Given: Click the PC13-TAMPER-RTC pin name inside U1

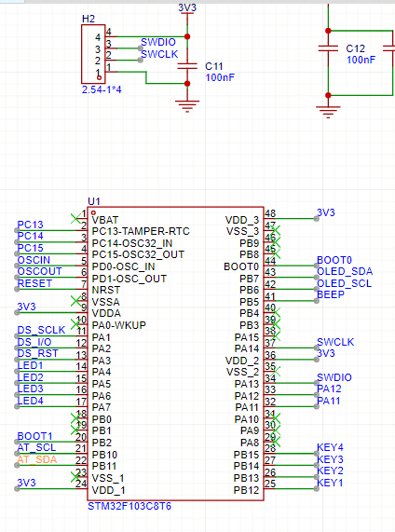Looking at the screenshot, I should (141, 231).
